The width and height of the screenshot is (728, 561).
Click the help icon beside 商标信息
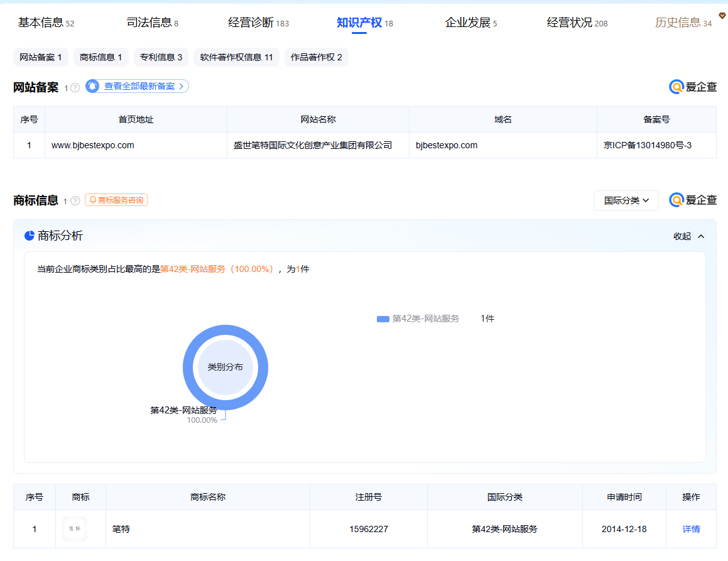click(75, 200)
